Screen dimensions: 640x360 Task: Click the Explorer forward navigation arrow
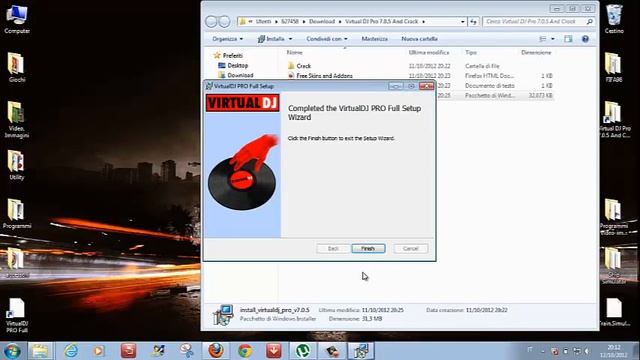point(224,21)
